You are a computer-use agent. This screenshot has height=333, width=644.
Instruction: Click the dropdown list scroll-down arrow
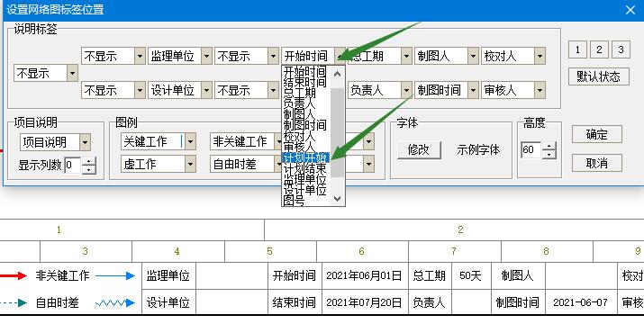(x=337, y=199)
